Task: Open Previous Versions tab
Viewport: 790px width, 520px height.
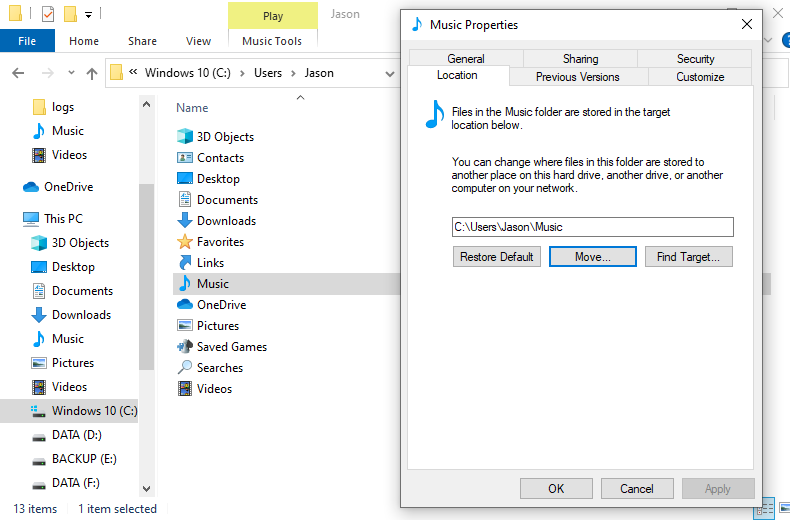Action: point(578,77)
